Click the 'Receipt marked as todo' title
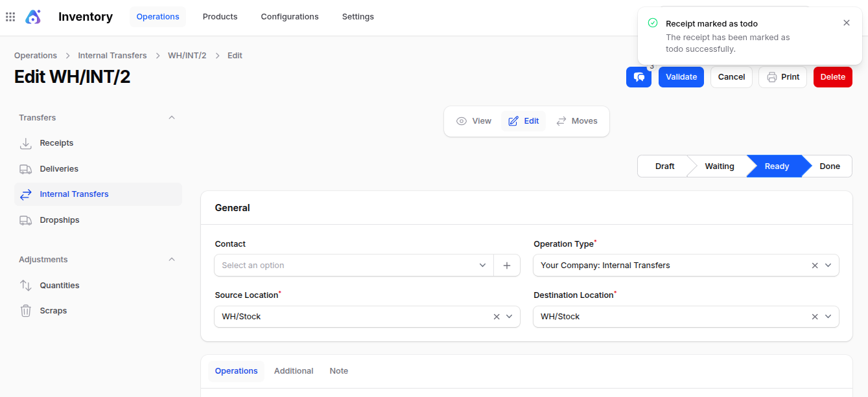 (x=712, y=24)
